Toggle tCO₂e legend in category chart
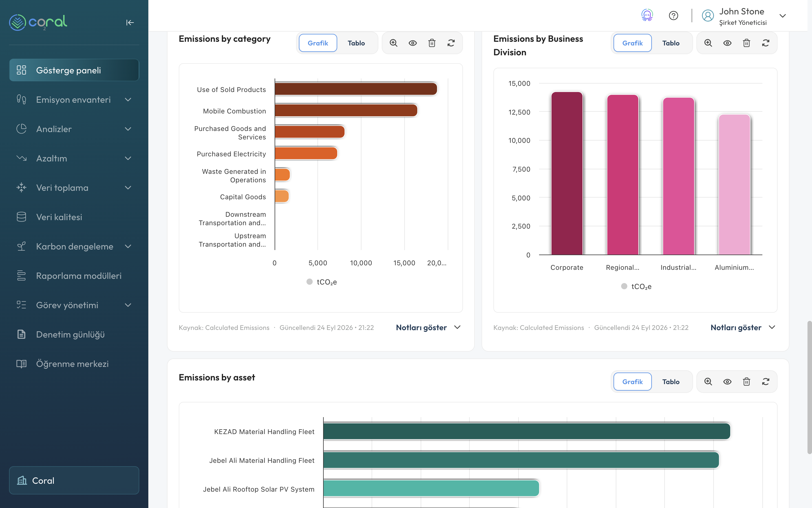 [x=321, y=282]
